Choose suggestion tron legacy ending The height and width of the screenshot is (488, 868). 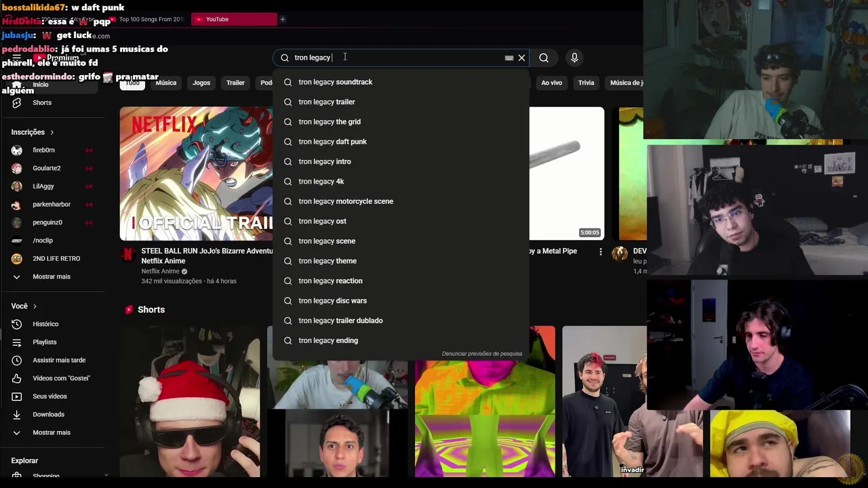pyautogui.click(x=401, y=340)
